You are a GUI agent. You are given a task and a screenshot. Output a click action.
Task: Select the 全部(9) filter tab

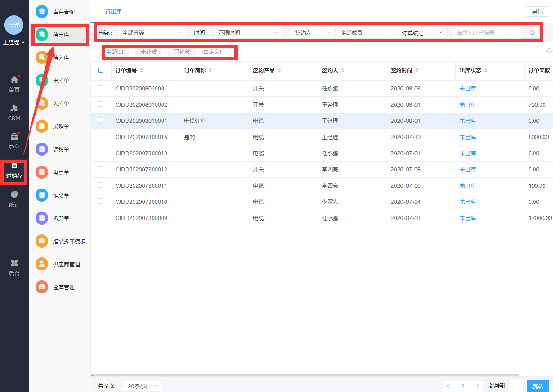click(x=114, y=52)
